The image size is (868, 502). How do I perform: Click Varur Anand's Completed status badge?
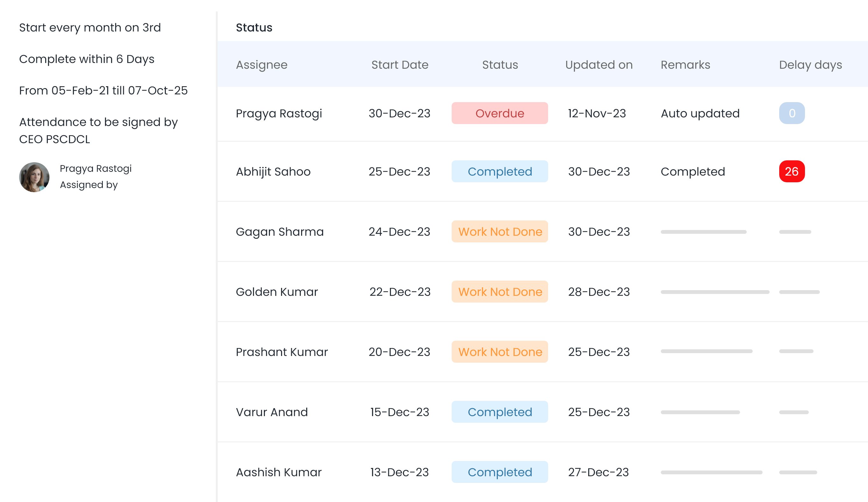tap(499, 412)
